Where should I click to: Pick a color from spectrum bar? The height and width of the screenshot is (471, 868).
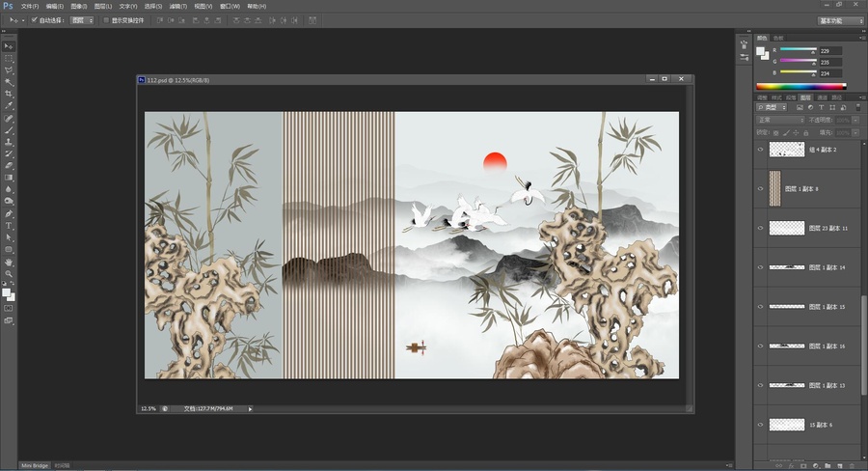point(801,87)
